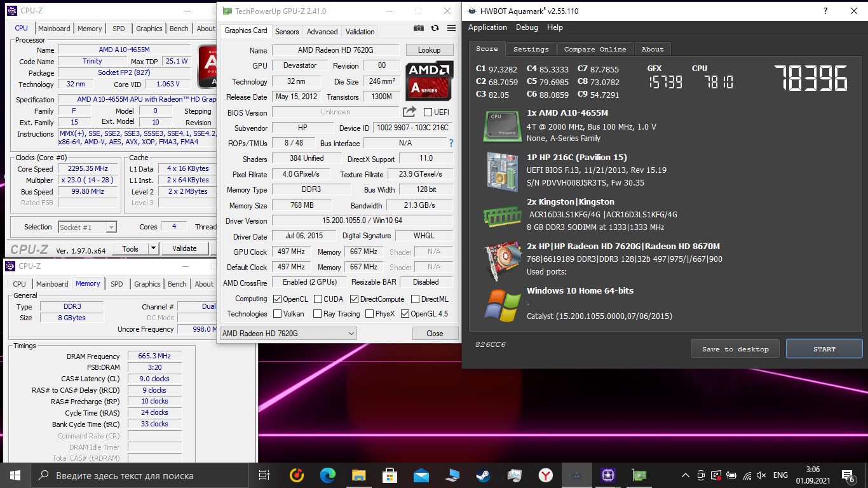The height and width of the screenshot is (488, 868).
Task: Open the notification center icon
Action: click(x=848, y=475)
